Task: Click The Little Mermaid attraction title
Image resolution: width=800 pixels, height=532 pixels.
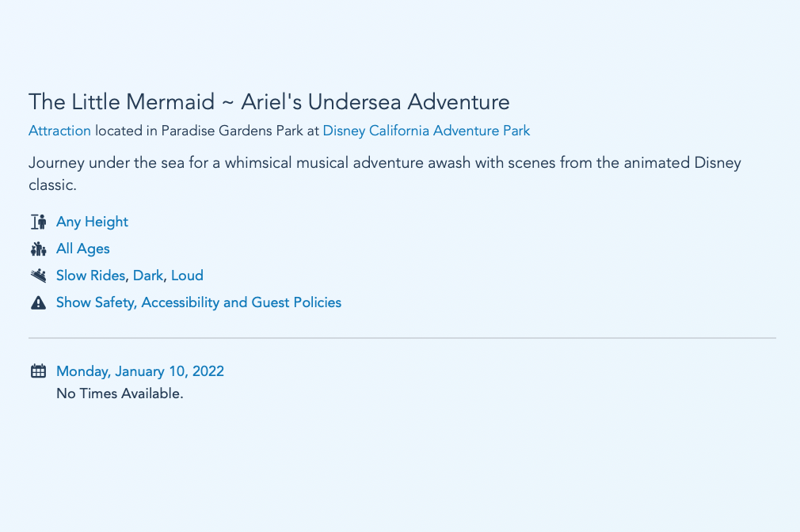Action: (x=269, y=102)
